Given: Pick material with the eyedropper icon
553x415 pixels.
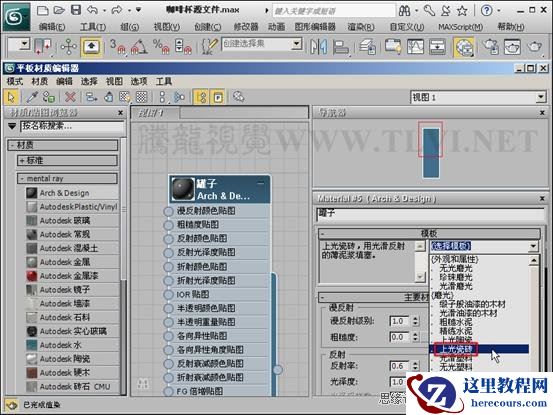Looking at the screenshot, I should [32, 97].
